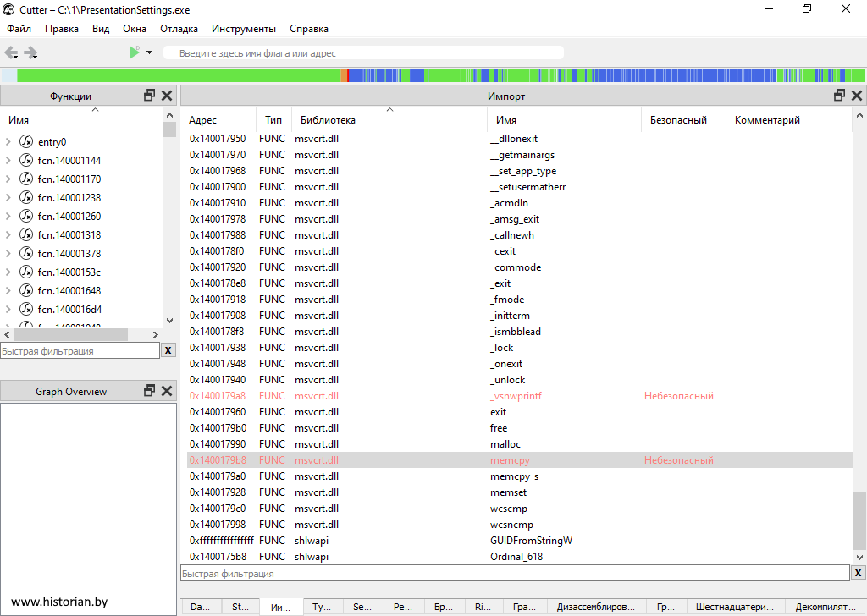The height and width of the screenshot is (616, 867).
Task: Close the Функции panel
Action: point(167,96)
